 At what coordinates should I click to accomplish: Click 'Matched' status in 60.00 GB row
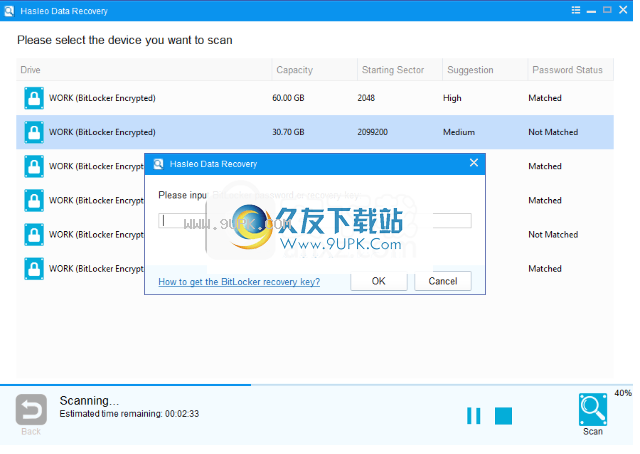click(545, 98)
